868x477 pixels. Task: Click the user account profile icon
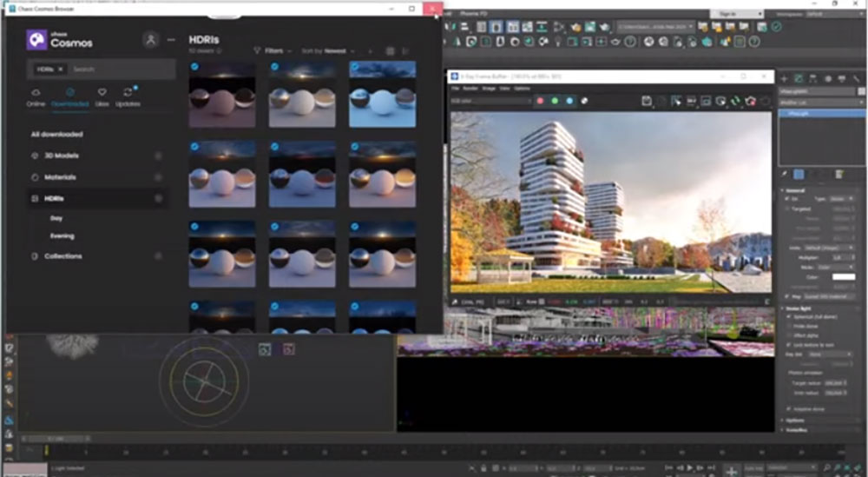[x=151, y=40]
